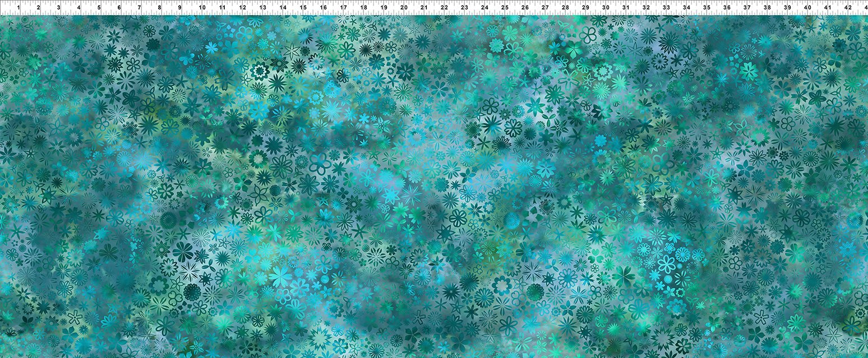Click ruler number 38
Screen dimensions: 868x358
[767, 8]
